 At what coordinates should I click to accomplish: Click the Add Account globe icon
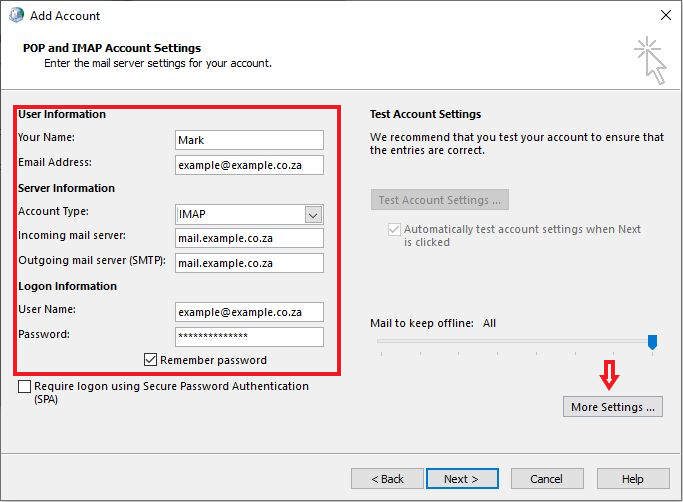click(15, 16)
